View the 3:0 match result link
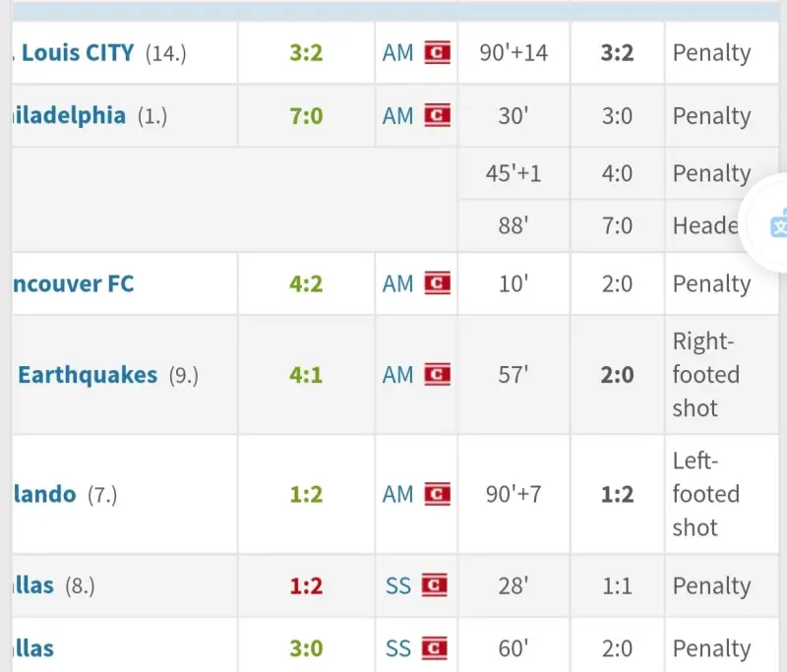This screenshot has width=787, height=672. [306, 649]
